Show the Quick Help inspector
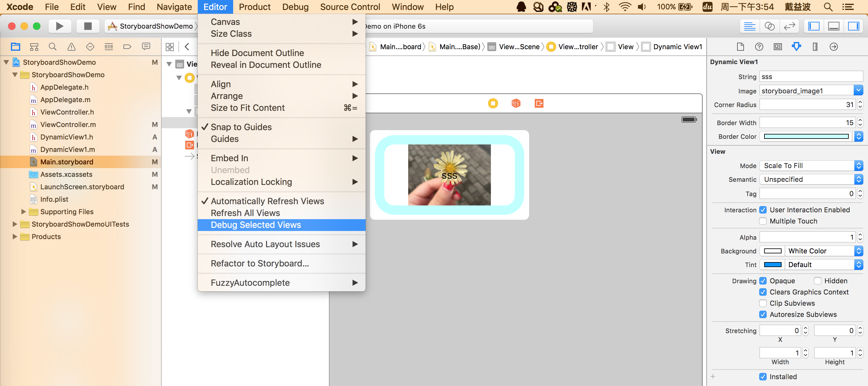Viewport: 868px width, 386px height. 759,47
